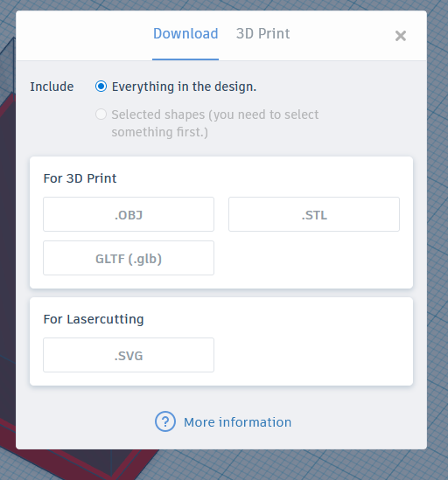The height and width of the screenshot is (480, 448).
Task: Click the For 3D Print section heading
Action: point(80,178)
